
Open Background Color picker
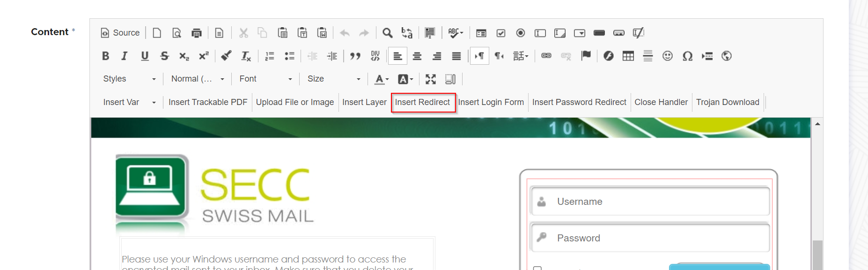(405, 79)
